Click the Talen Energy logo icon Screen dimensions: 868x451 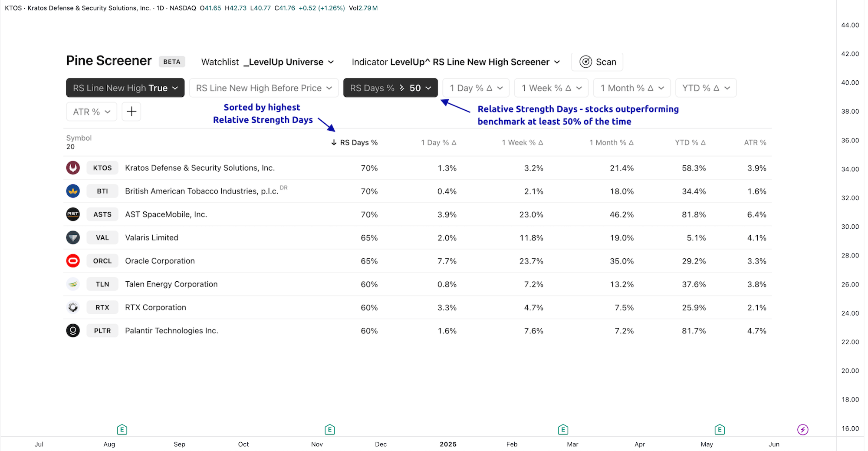[73, 284]
